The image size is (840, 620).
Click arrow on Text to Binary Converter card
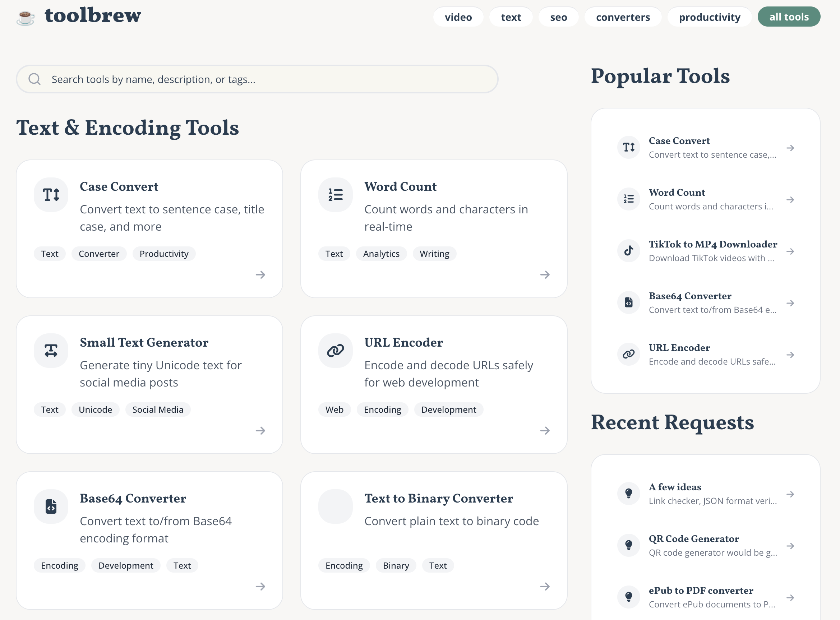coord(545,586)
